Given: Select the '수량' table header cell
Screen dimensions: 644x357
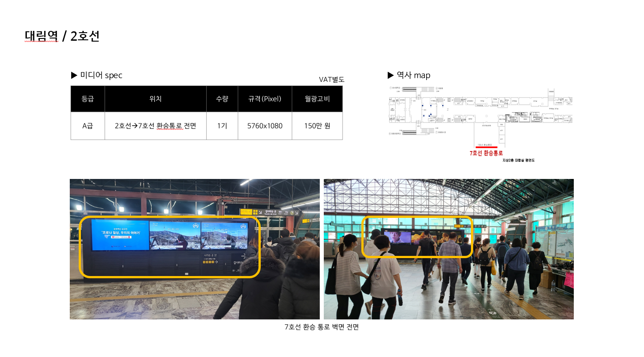Looking at the screenshot, I should coord(222,99).
